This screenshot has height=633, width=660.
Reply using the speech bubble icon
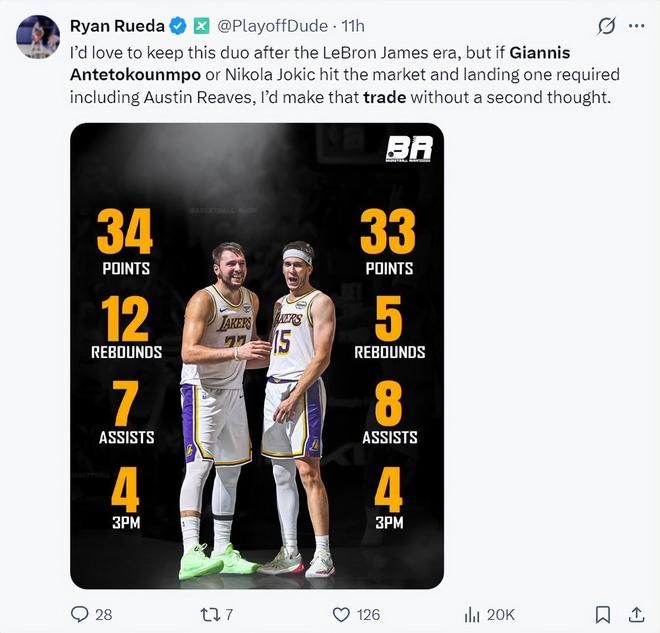point(80,614)
